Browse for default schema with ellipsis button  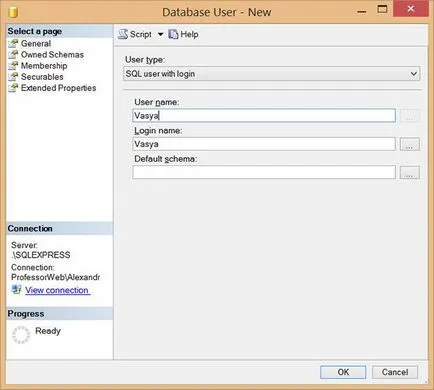tap(410, 173)
